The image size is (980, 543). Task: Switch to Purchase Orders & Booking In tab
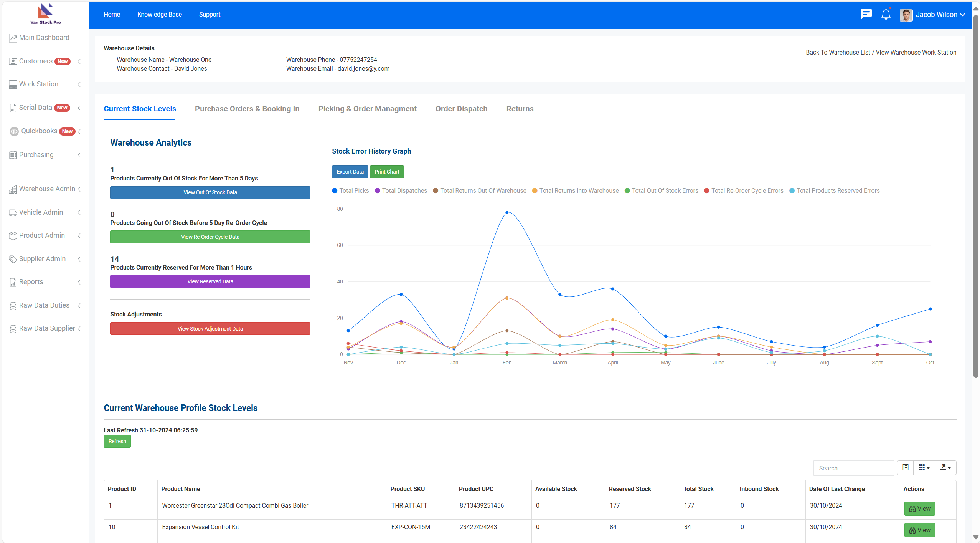click(x=247, y=109)
